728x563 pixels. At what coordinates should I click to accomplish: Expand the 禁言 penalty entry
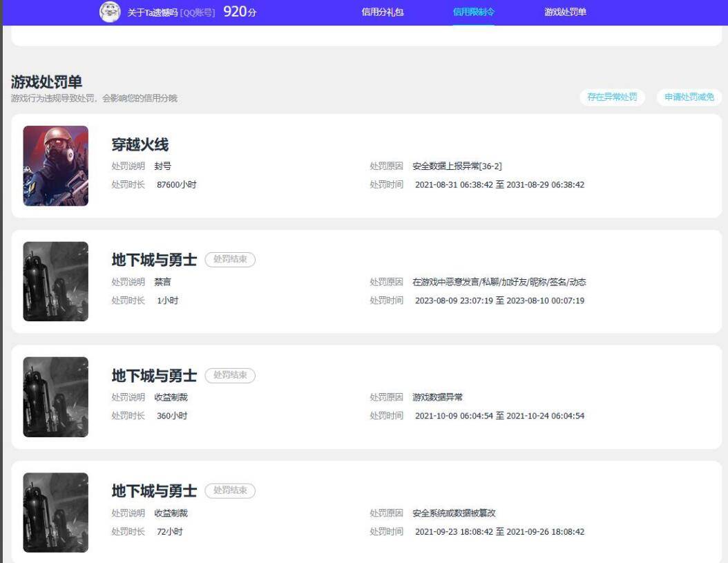(364, 281)
